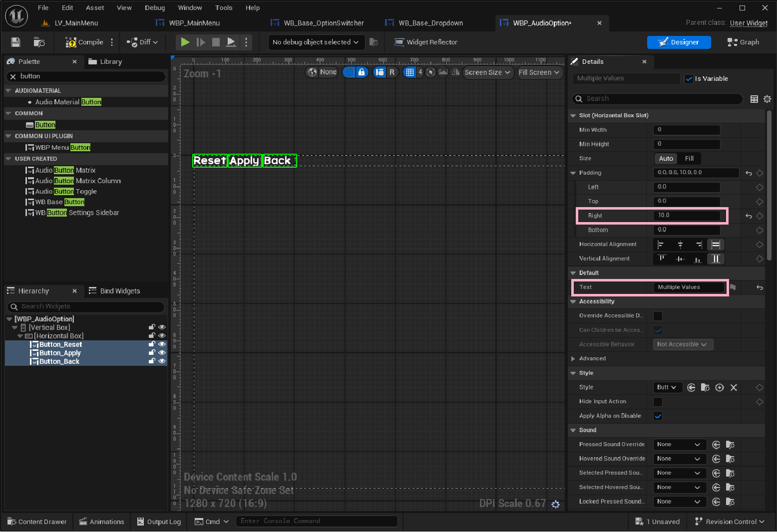This screenshot has height=532, width=777.
Task: Save the current widget blueprint
Action: coord(15,42)
